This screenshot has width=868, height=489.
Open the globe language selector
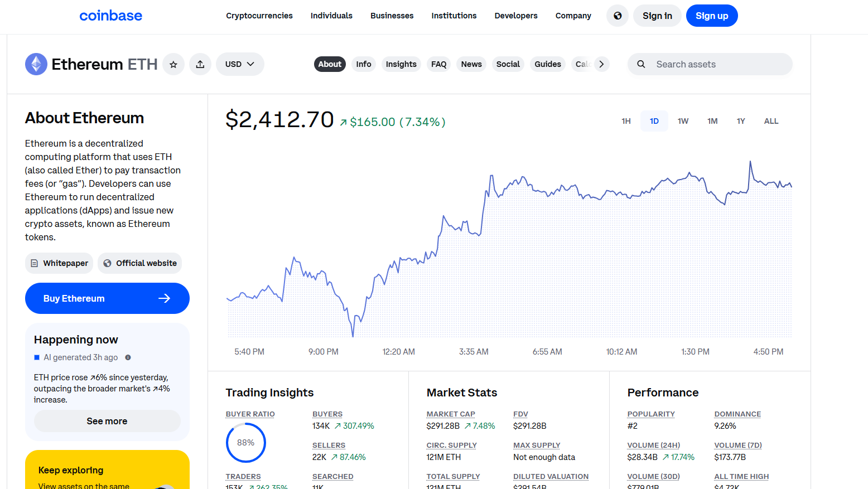pos(618,16)
